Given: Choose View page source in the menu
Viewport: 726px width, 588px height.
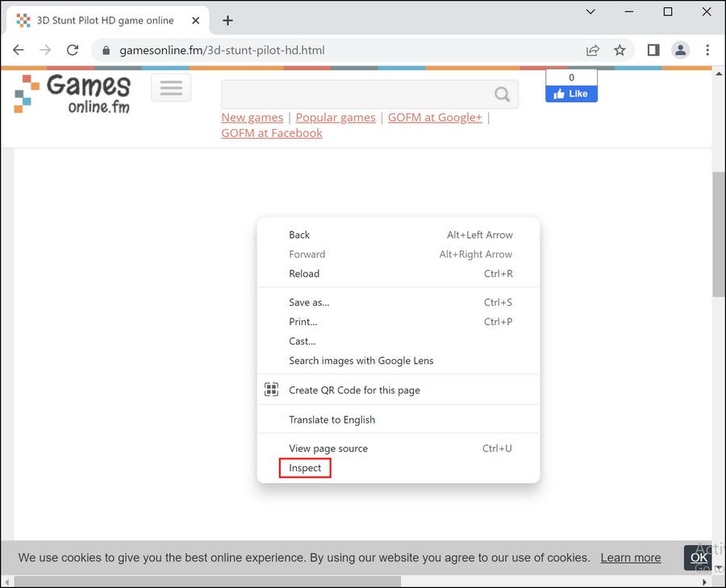Looking at the screenshot, I should point(328,448).
